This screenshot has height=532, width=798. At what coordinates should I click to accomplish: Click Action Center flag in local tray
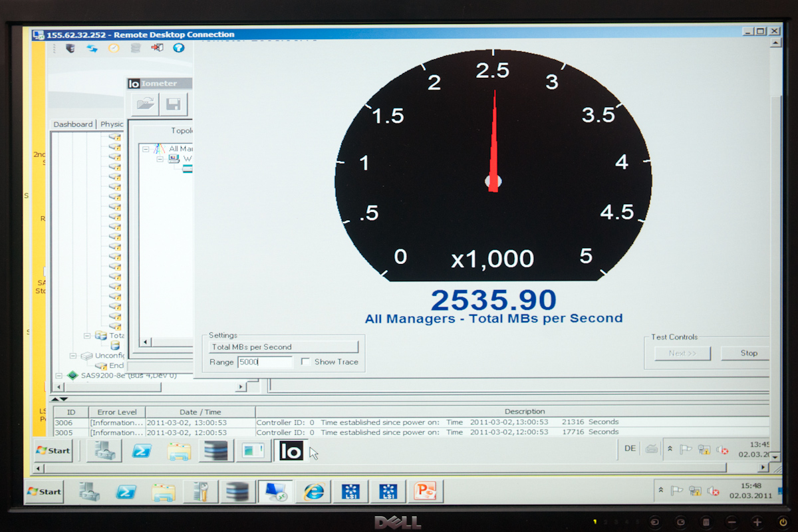click(677, 491)
